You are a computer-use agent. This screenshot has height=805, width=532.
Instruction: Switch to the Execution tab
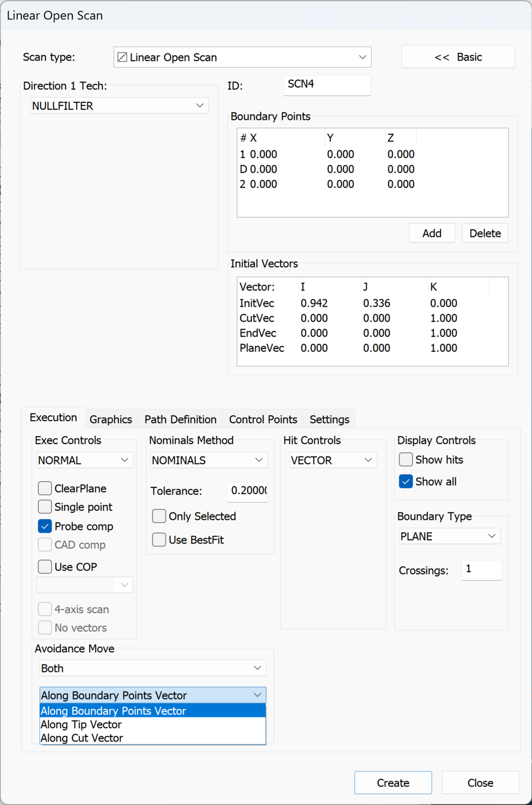(53, 418)
